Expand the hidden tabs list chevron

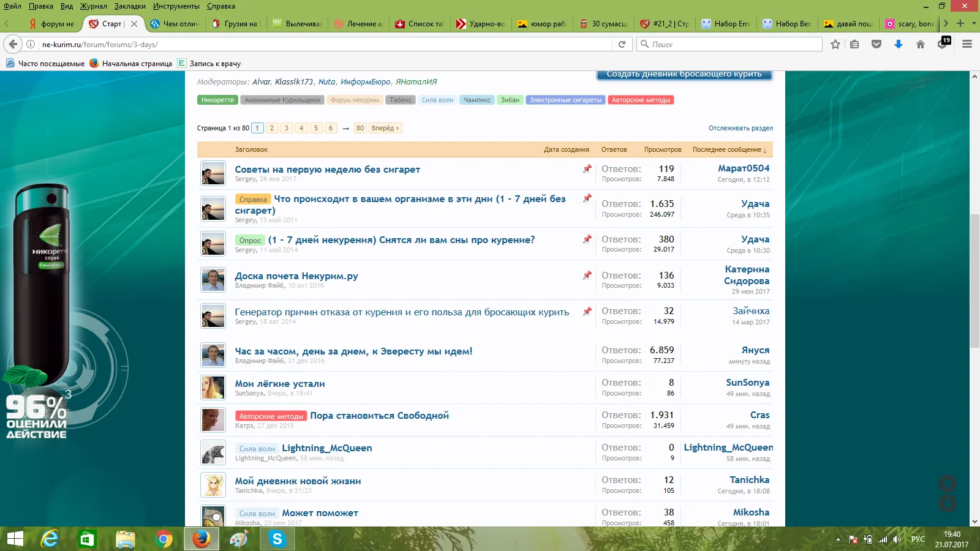pos(946,23)
